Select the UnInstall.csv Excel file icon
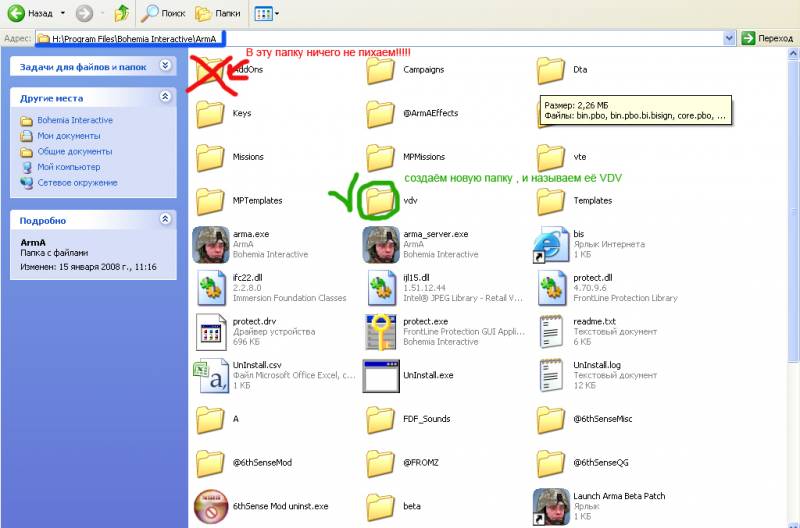Screen dimensions: 800x528 pyautogui.click(x=211, y=376)
